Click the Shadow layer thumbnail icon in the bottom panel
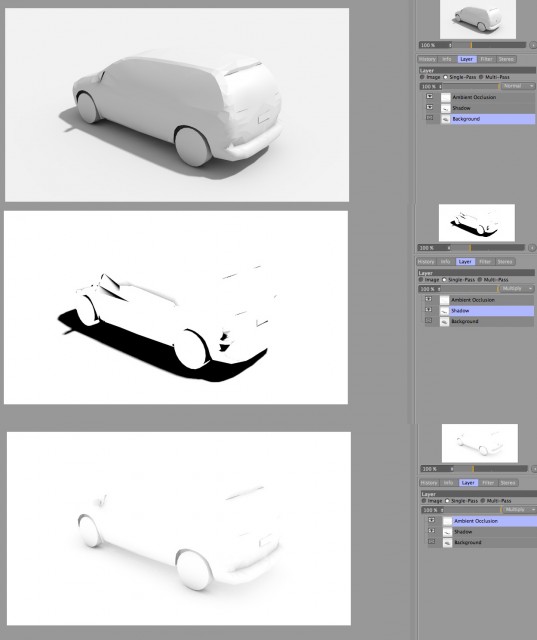The height and width of the screenshot is (640, 537). [x=447, y=532]
